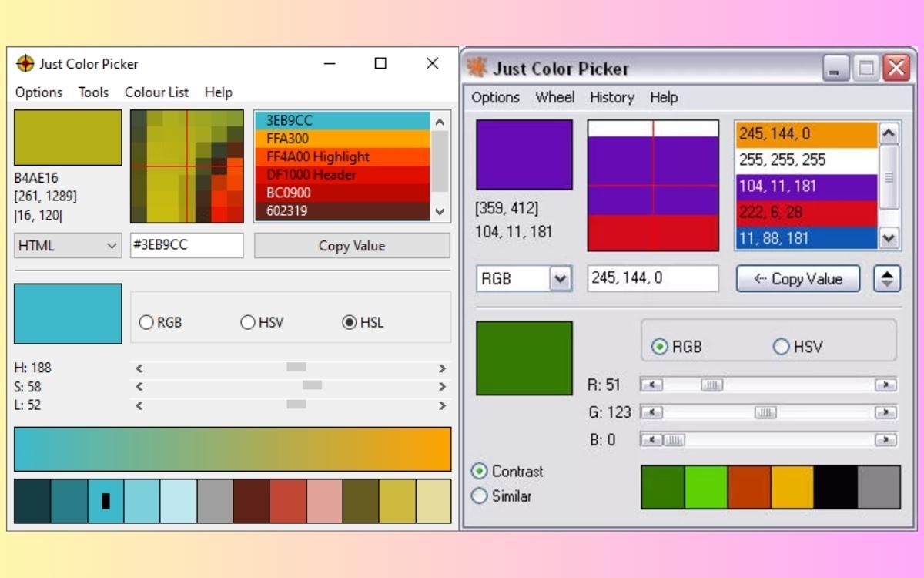This screenshot has width=924, height=578.
Task: Select 3EB9CC entry in colour list
Action: pos(343,120)
